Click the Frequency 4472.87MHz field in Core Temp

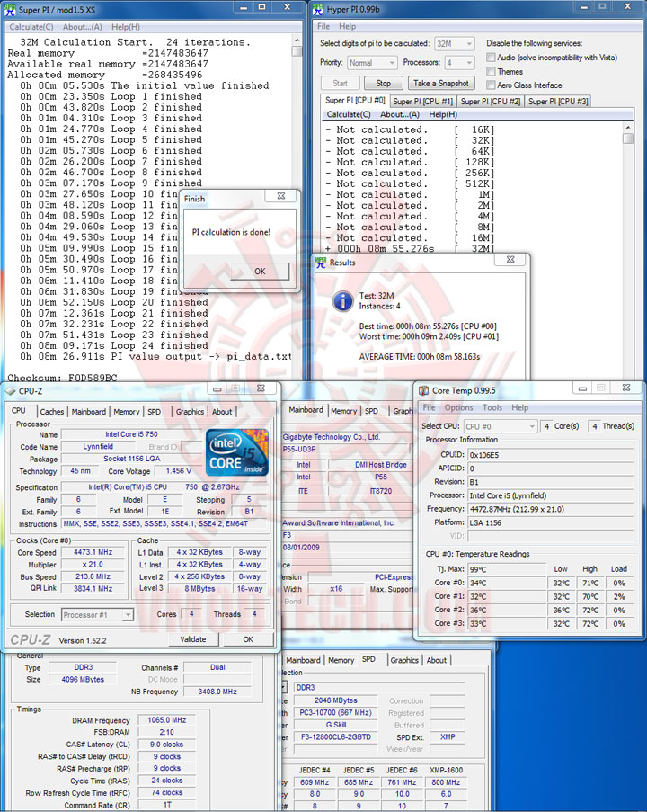coord(551,509)
